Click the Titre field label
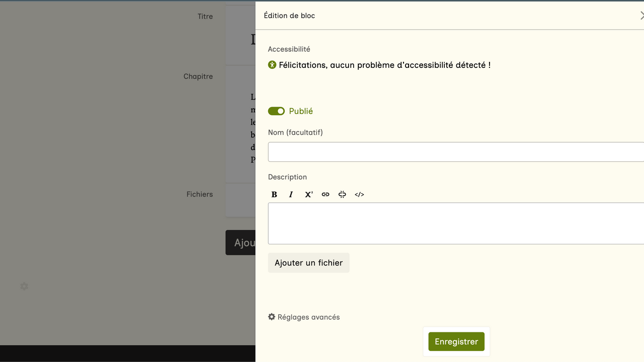The width and height of the screenshot is (644, 362). pos(205,17)
